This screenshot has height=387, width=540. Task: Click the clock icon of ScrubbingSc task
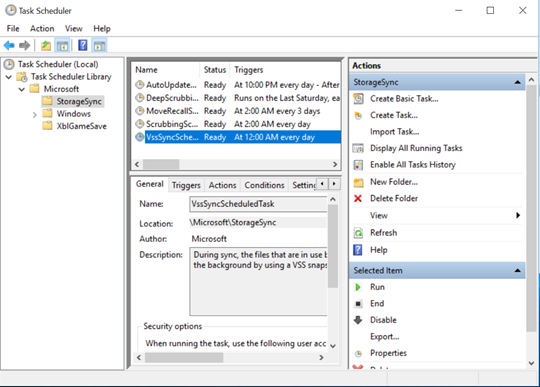point(139,124)
